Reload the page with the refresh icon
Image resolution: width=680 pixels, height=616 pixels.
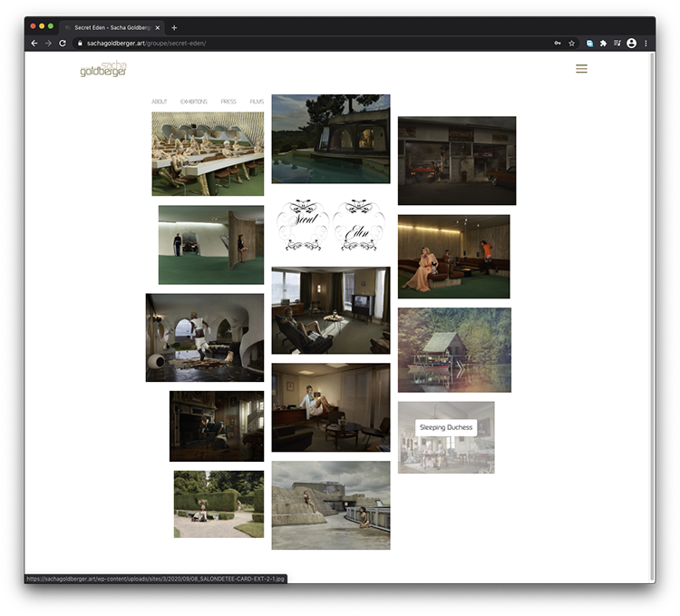click(63, 43)
